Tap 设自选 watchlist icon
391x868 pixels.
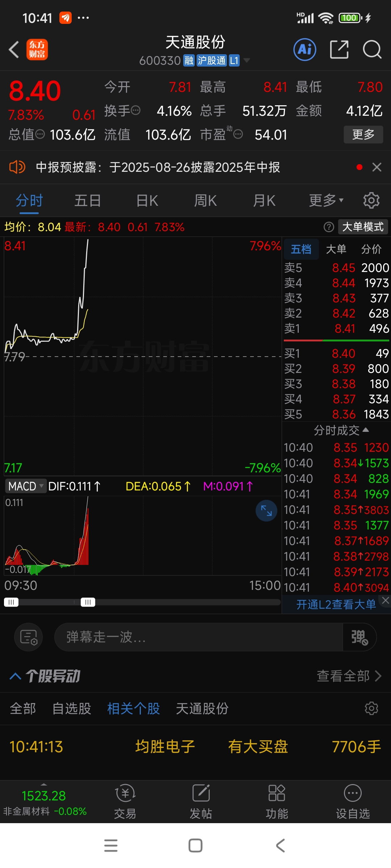[x=353, y=801]
